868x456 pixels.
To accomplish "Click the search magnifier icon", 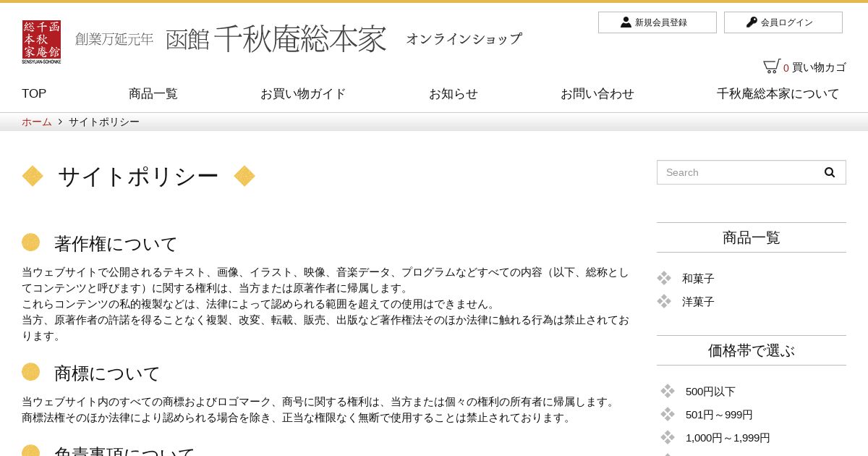I will 830,172.
